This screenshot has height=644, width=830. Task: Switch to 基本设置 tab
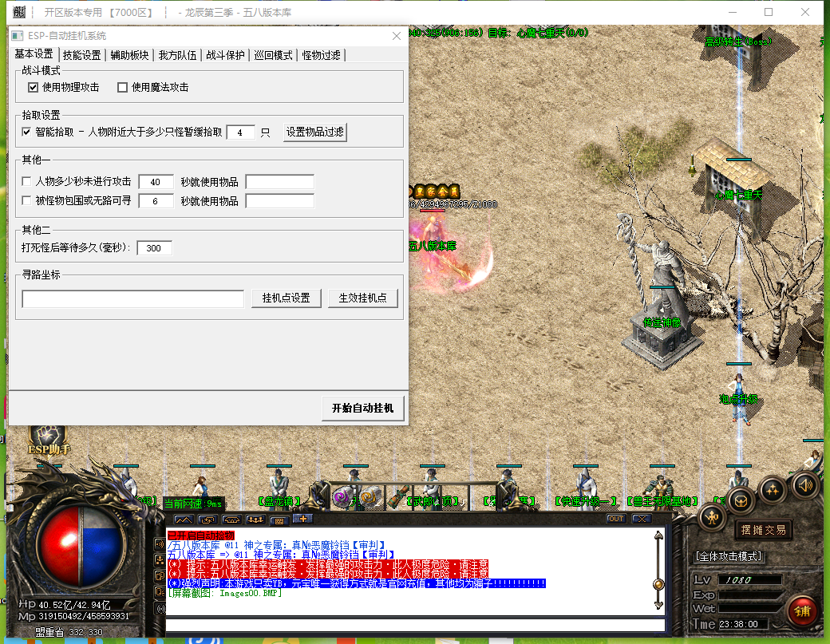[x=34, y=54]
